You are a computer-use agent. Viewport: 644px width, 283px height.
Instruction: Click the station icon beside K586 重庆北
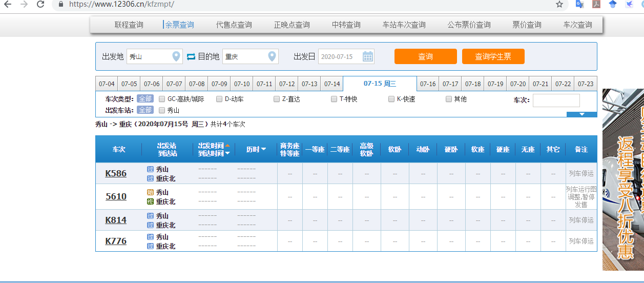point(150,178)
